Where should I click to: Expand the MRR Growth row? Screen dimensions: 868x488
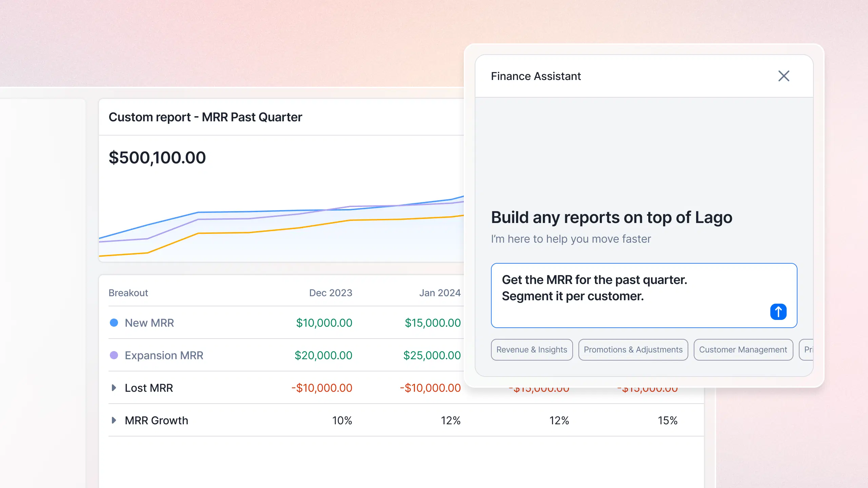(x=114, y=420)
